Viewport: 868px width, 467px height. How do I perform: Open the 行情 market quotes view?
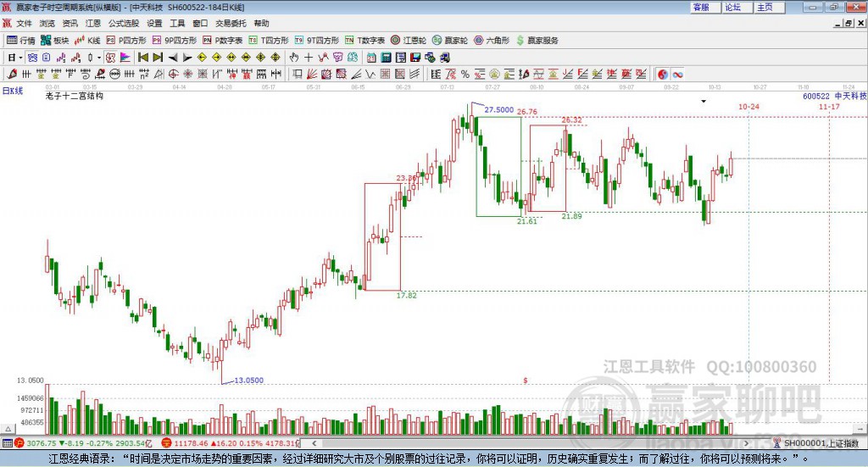pyautogui.click(x=20, y=41)
